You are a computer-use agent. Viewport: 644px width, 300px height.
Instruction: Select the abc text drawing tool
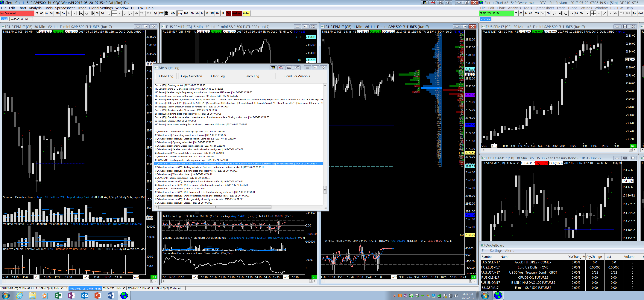point(136,13)
